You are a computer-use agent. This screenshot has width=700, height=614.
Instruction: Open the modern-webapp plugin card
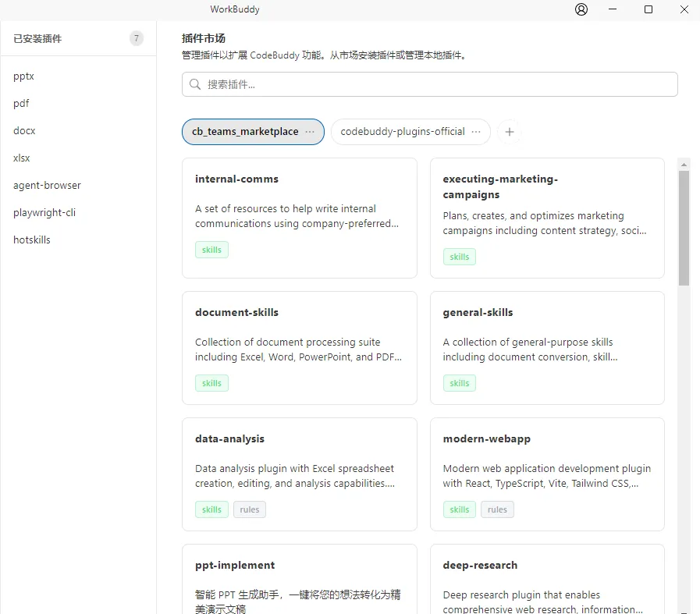(547, 474)
